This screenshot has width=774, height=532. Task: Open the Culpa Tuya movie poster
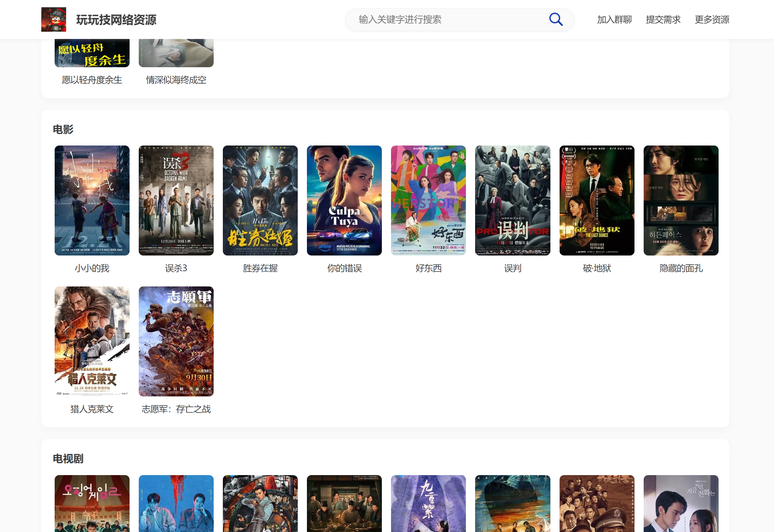[344, 200]
